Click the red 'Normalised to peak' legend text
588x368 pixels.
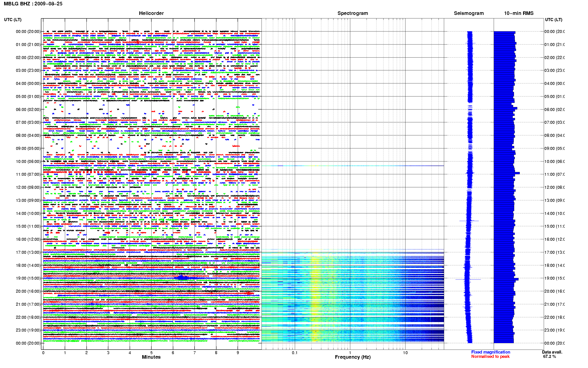490,356
